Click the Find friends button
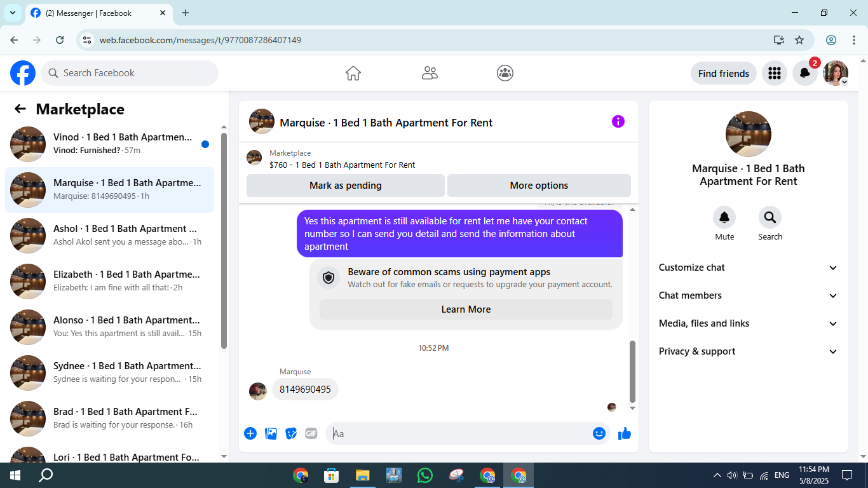 click(x=724, y=73)
